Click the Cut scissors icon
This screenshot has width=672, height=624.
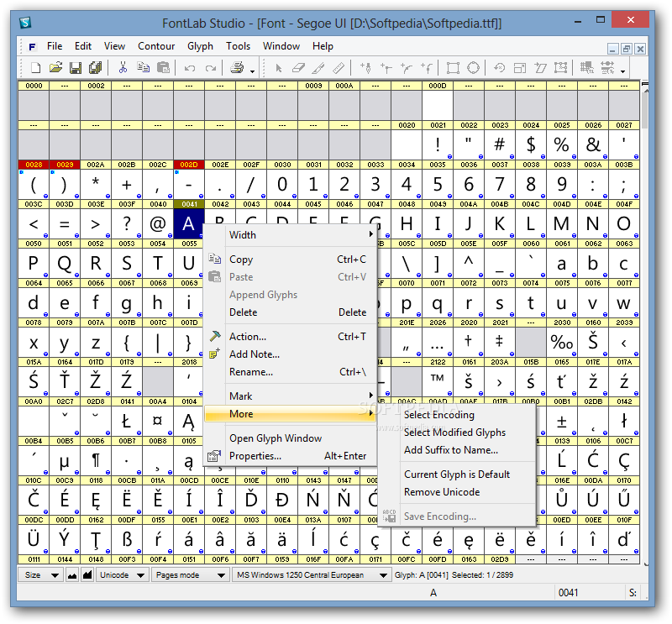click(x=123, y=68)
